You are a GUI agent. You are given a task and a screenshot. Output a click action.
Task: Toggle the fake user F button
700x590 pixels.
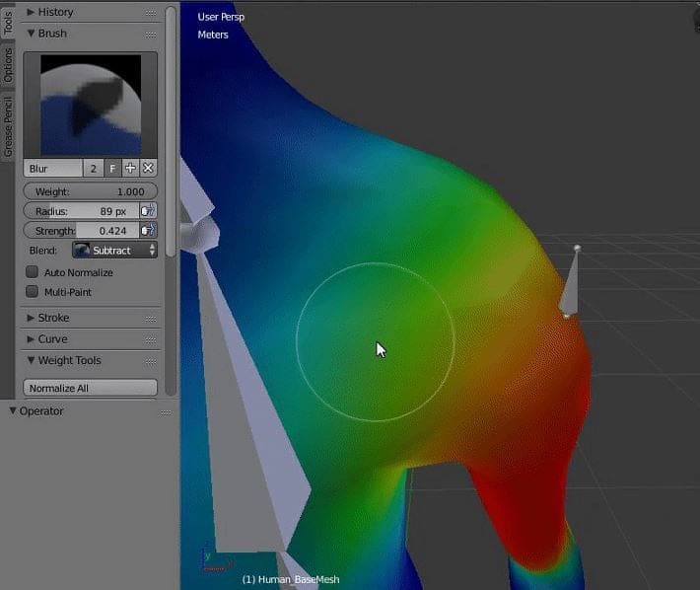[x=112, y=169]
